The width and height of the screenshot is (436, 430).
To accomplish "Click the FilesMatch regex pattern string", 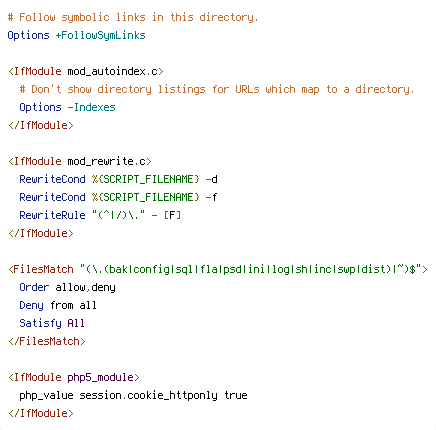I will point(251,269).
